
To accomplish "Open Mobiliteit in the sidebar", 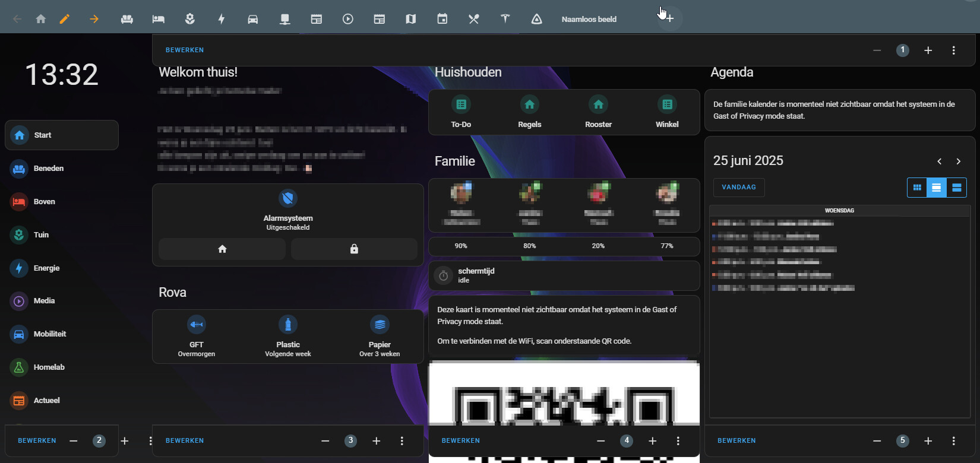I will 62,334.
